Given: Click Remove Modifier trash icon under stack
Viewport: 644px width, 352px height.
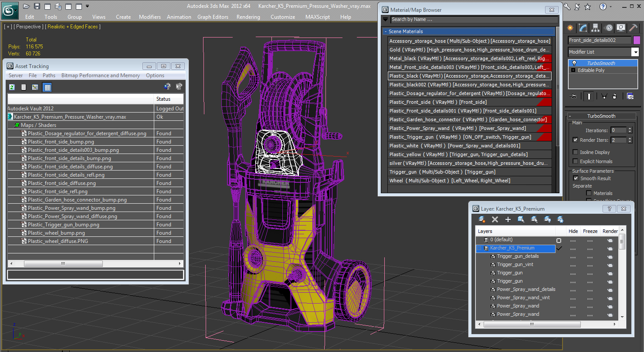Looking at the screenshot, I should click(614, 96).
